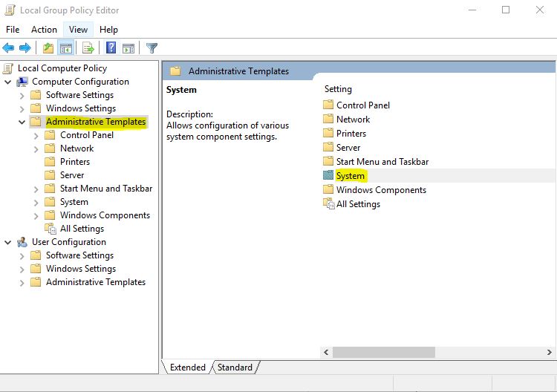
Task: Click the Export List toolbar icon
Action: (88, 48)
